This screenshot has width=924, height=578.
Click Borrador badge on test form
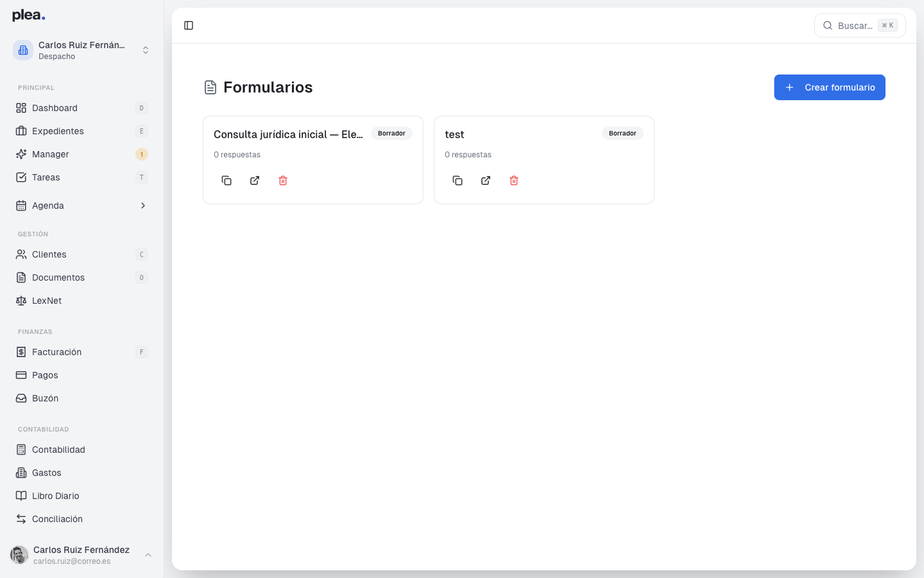pos(622,134)
